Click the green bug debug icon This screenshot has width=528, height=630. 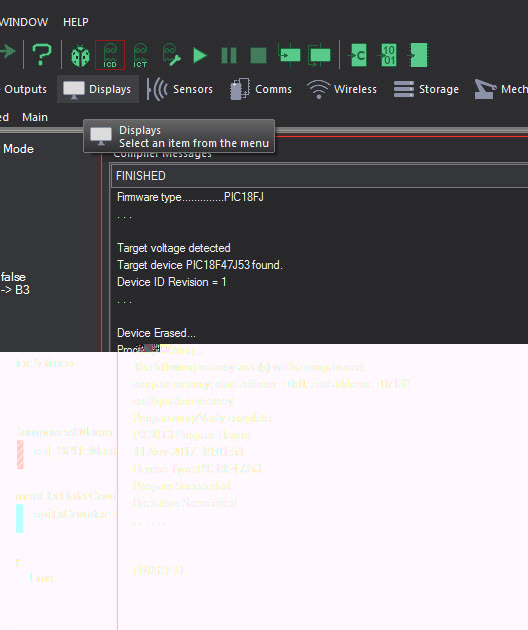80,55
